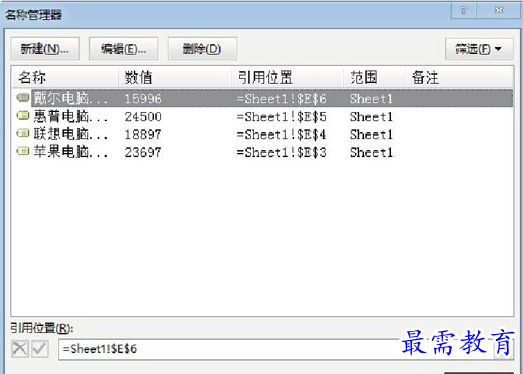The image size is (523, 374).
Task: Select the 惠普电脑 name entry
Action: click(x=70, y=116)
